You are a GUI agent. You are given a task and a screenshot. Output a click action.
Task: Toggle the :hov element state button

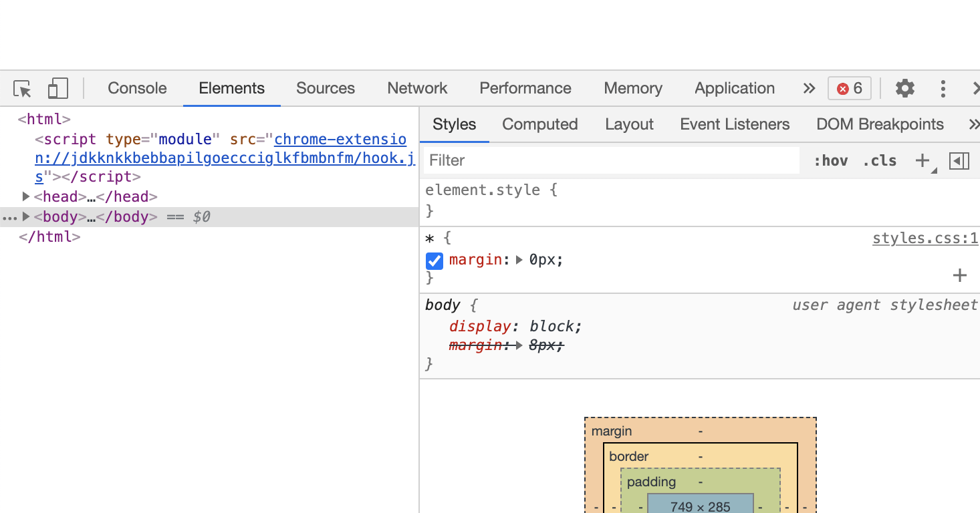pos(831,160)
